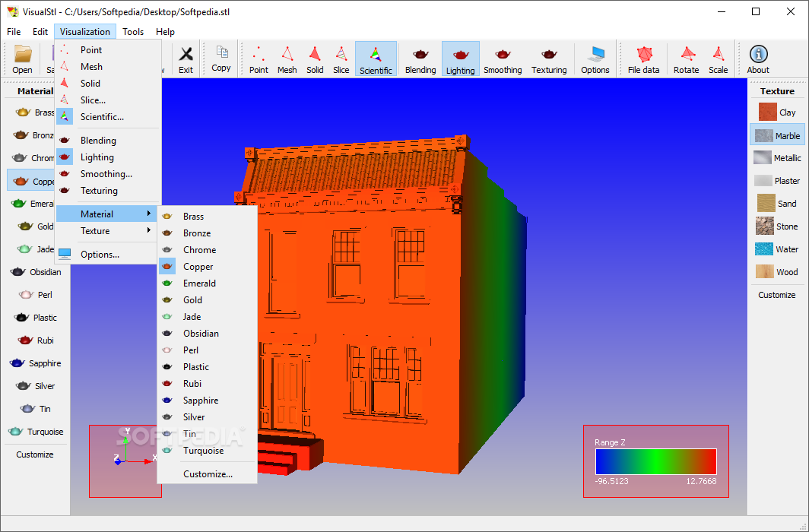This screenshot has height=532, width=809.
Task: Open the Help menu
Action: pyautogui.click(x=165, y=31)
